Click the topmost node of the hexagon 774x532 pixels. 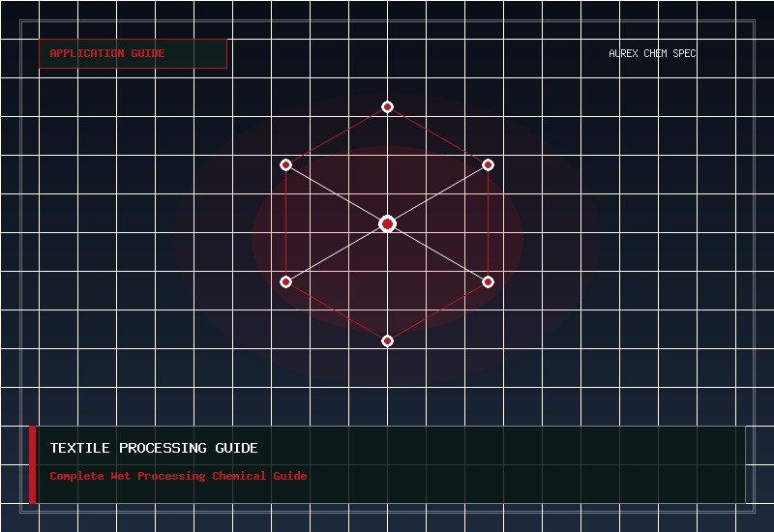388,106
